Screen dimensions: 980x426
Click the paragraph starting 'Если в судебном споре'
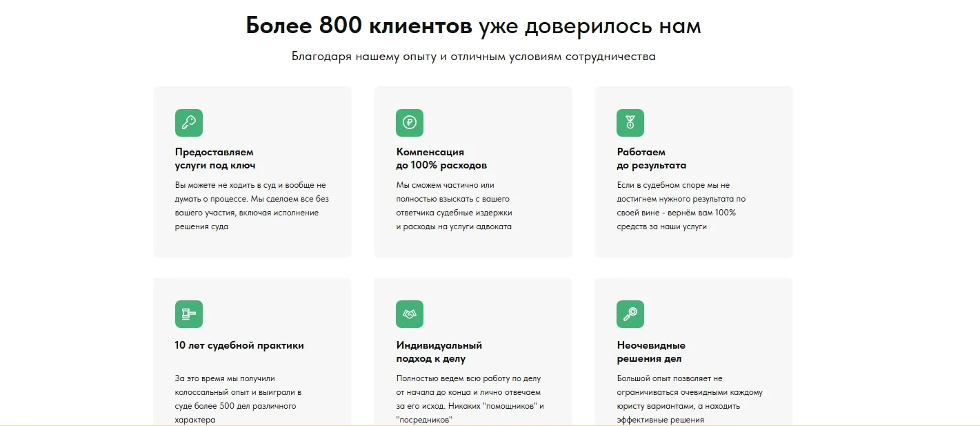point(681,206)
